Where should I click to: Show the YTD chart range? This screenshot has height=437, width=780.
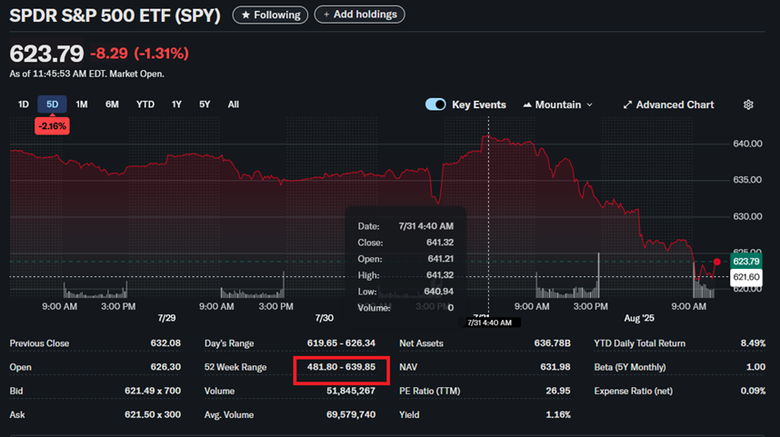click(x=145, y=105)
